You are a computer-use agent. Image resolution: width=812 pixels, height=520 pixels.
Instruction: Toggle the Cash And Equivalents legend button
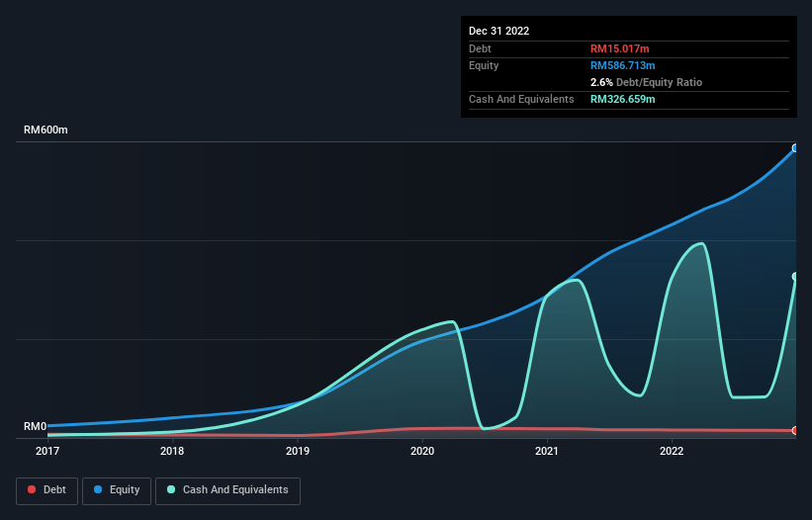227,490
